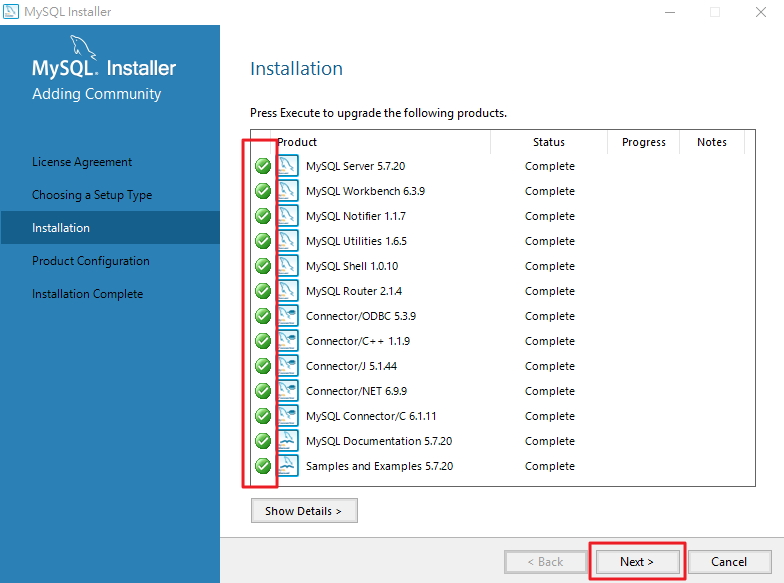
Task: Click the Samples and Examples 5.7.20 product icon
Action: coord(288,466)
